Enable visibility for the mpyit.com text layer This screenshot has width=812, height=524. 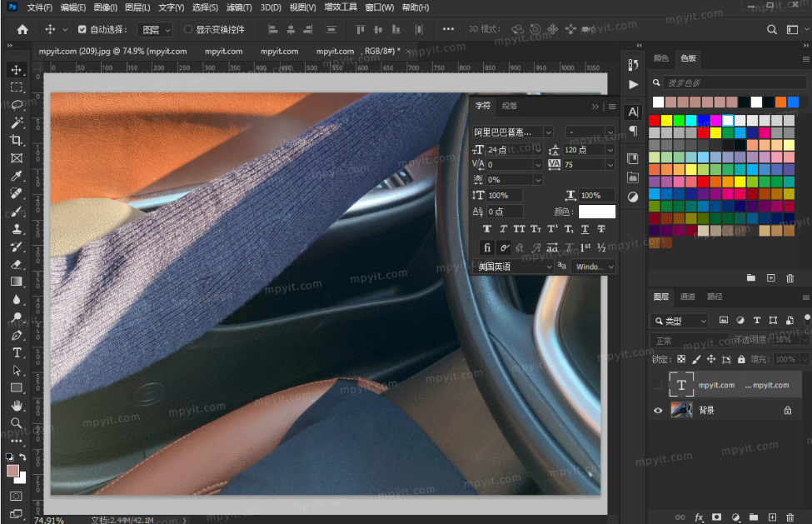point(656,383)
